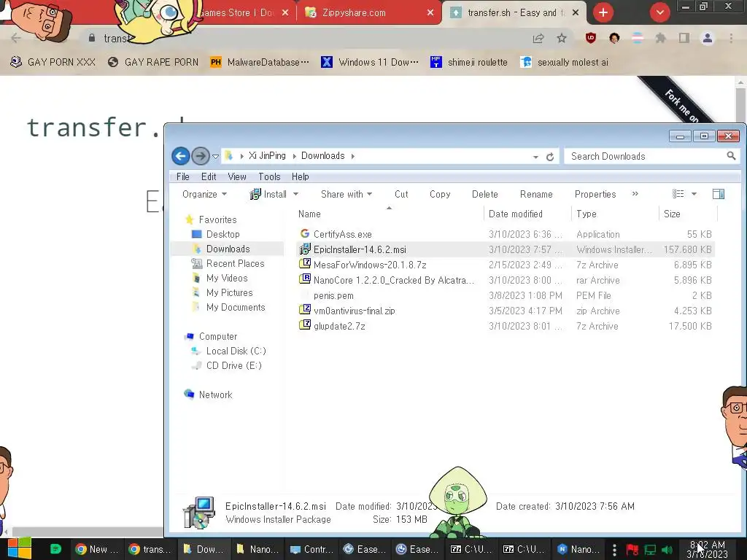Click Rename in the Explorer toolbar
The image size is (747, 560).
pyautogui.click(x=536, y=194)
